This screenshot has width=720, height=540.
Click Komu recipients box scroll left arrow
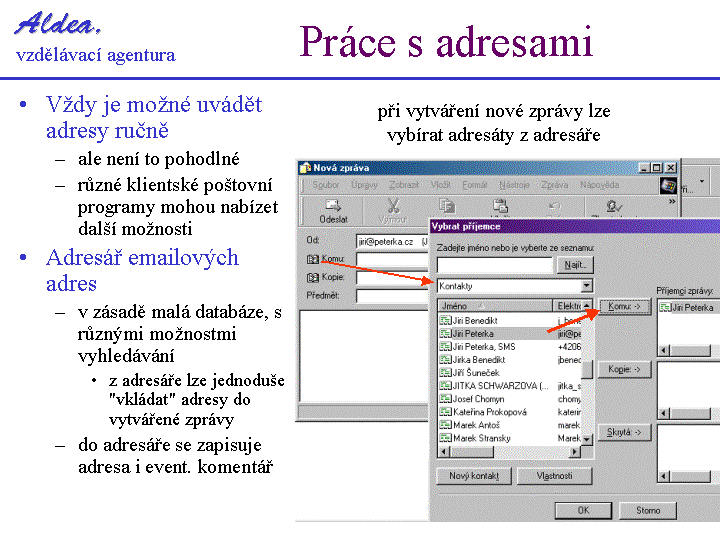click(663, 351)
